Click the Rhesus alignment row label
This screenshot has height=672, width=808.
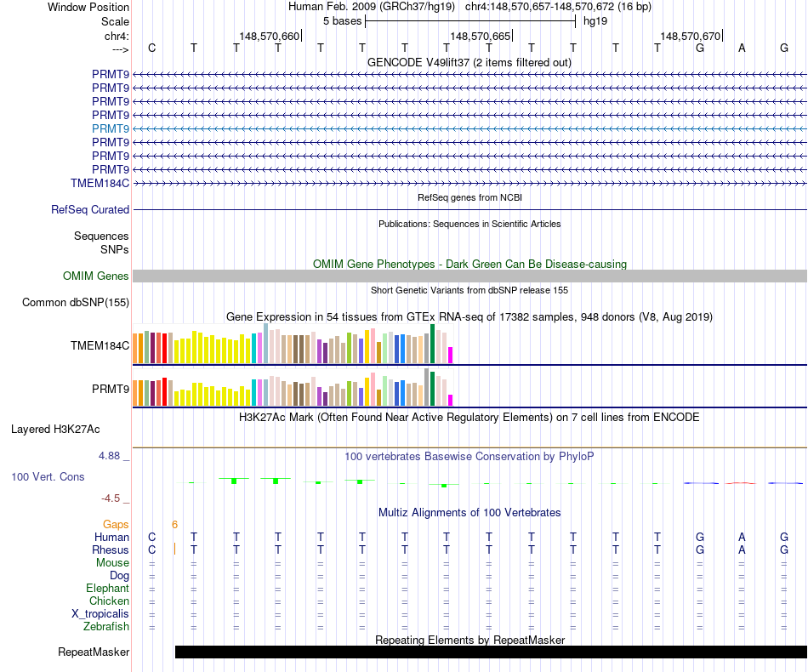111,550
